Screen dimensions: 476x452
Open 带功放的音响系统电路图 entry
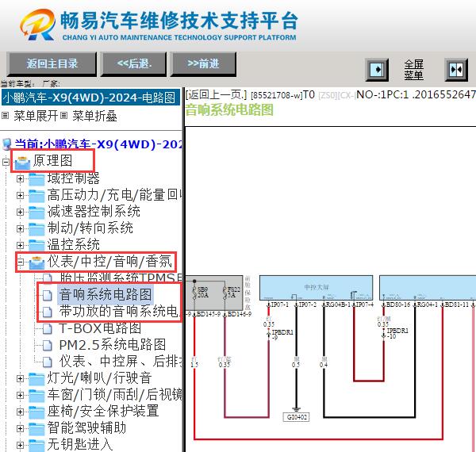(x=119, y=311)
